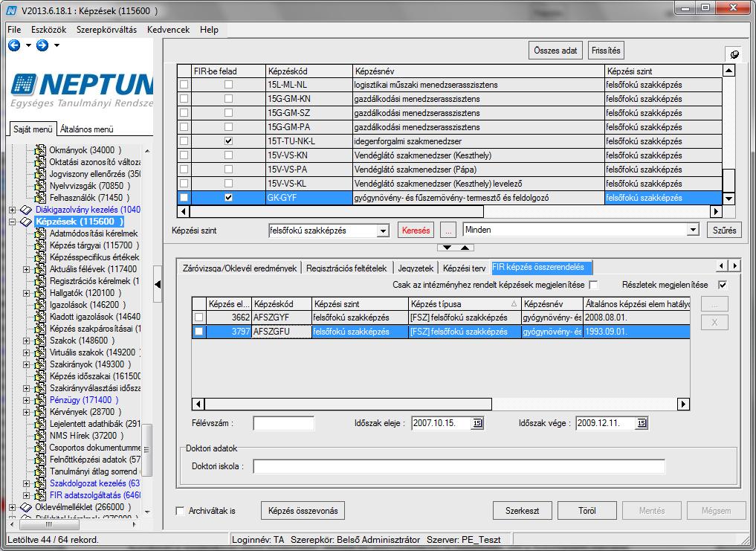756x551 pixels.
Task: Click the upper table vertical scrollbar thumb
Action: point(728,181)
